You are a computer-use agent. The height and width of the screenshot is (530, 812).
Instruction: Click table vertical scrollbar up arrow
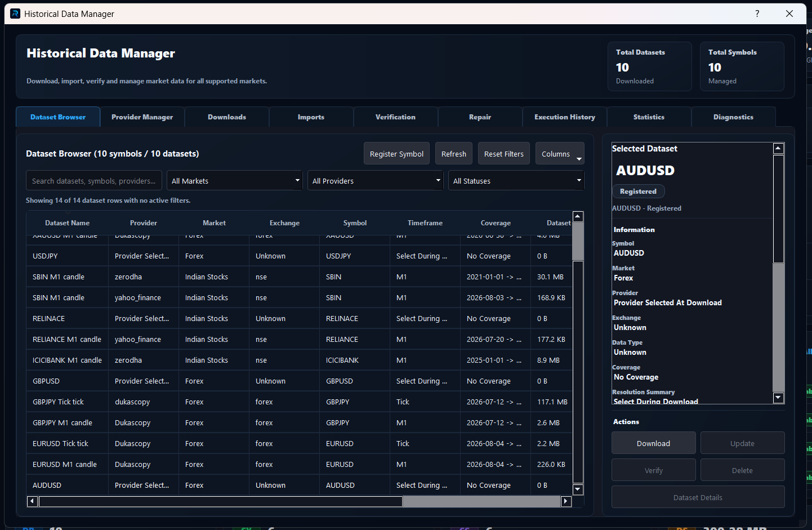coord(578,217)
